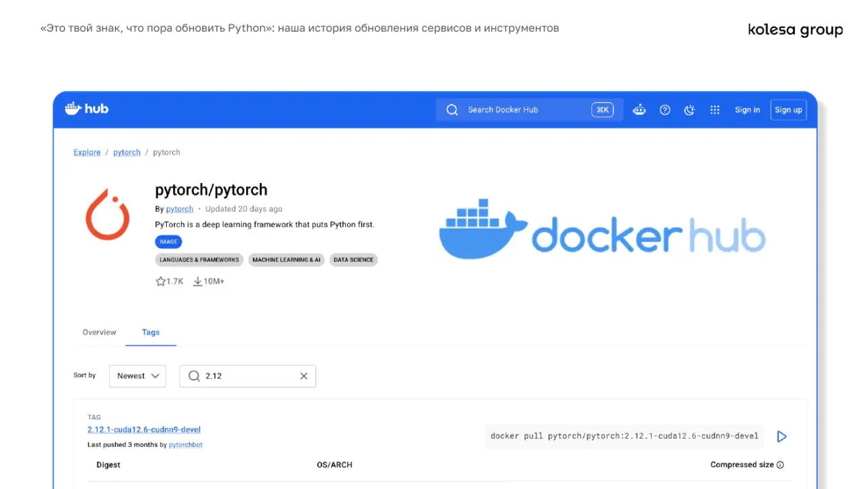This screenshot has height=489, width=868.
Task: Open the pytorch breadcrumb link
Action: [x=127, y=153]
